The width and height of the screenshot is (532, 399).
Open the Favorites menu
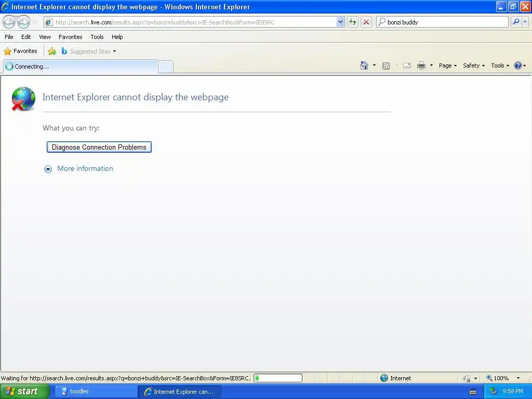point(71,37)
